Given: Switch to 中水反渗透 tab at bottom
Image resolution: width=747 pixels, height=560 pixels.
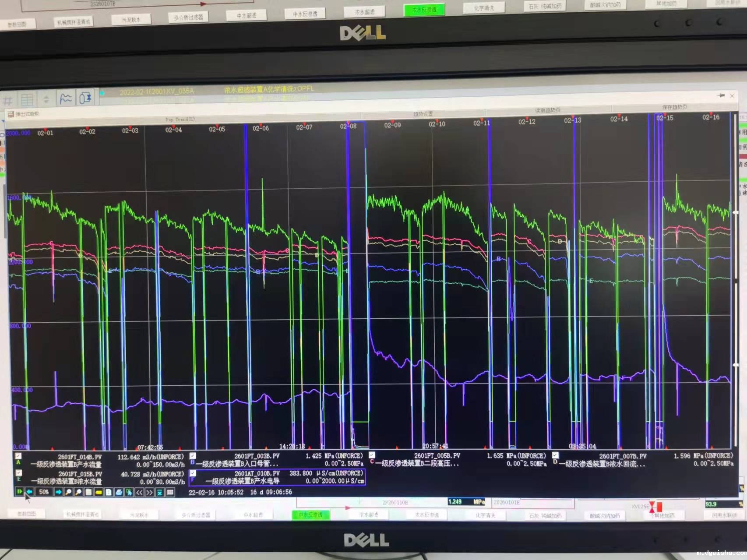Looking at the screenshot, I should 310,515.
